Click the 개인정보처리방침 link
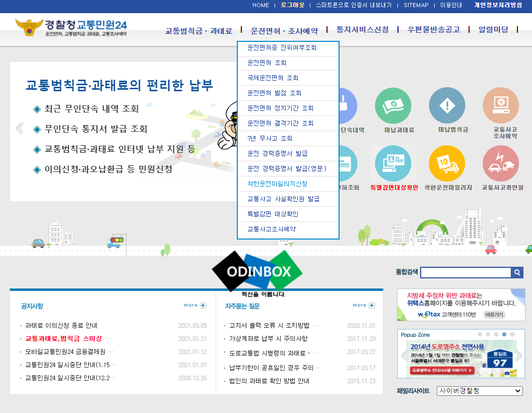Image resolution: width=532 pixels, height=413 pixels. [498, 5]
